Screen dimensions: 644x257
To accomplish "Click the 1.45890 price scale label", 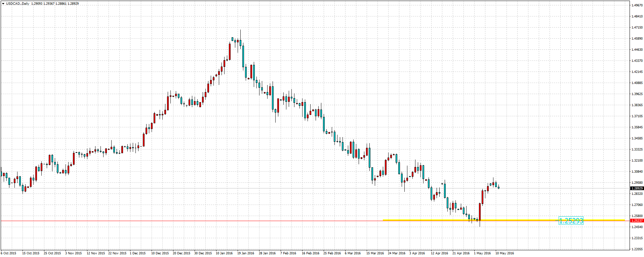I will [637, 39].
